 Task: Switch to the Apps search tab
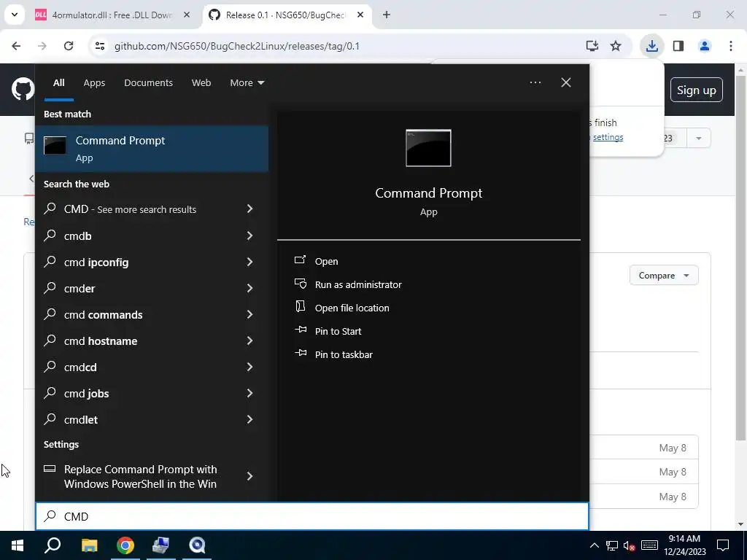(94, 82)
